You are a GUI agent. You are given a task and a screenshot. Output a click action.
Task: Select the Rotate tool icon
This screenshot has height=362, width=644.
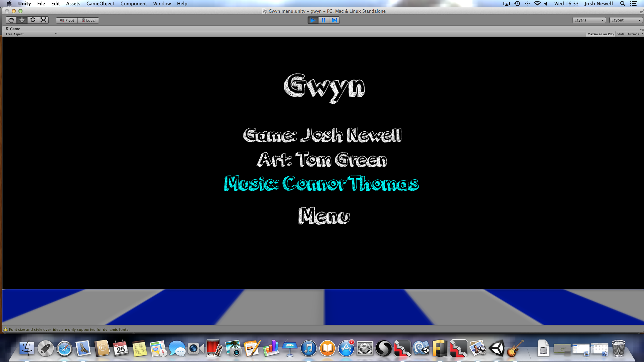33,20
